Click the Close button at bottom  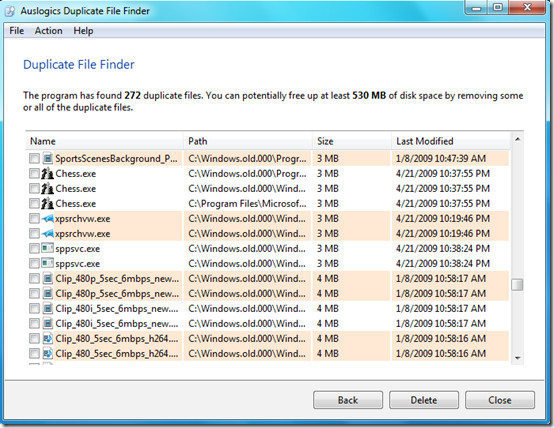click(x=500, y=400)
